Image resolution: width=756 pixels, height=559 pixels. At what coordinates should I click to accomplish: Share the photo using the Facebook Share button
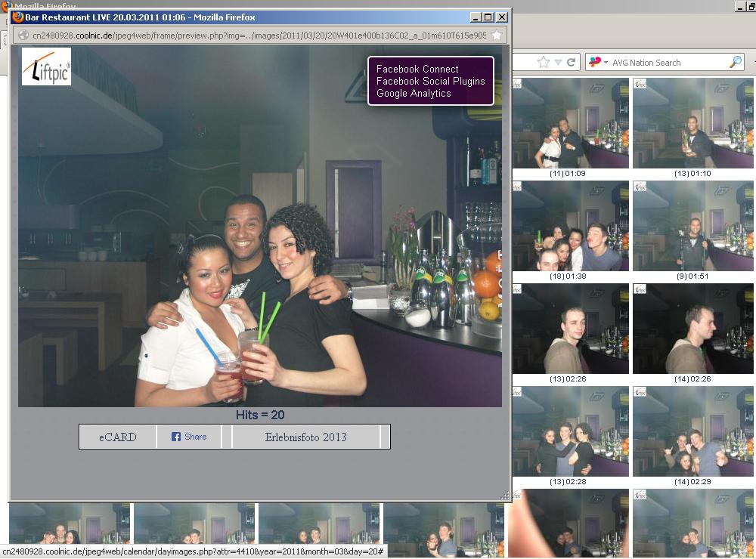click(189, 437)
